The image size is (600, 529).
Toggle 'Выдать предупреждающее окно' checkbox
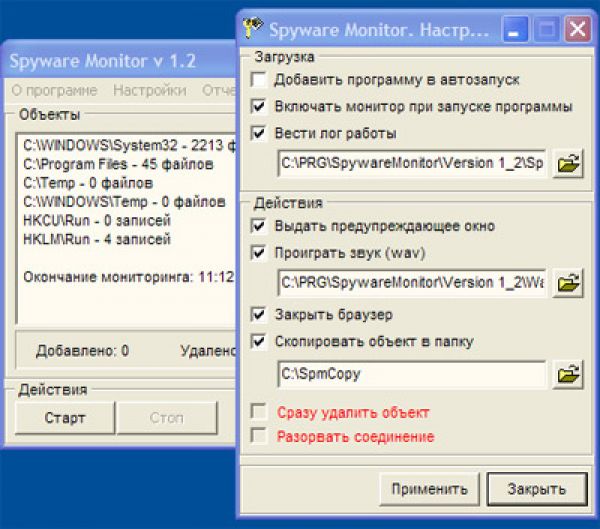[x=259, y=226]
